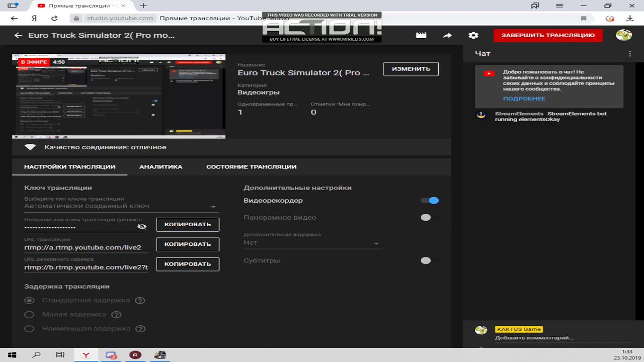The height and width of the screenshot is (362, 644).
Task: Open the Подробнее link in chat
Action: (x=524, y=99)
